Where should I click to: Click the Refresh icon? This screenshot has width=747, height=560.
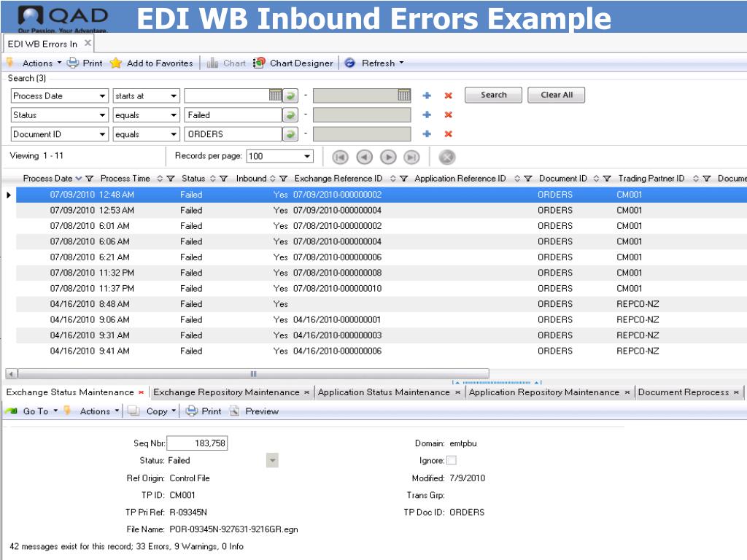[349, 63]
